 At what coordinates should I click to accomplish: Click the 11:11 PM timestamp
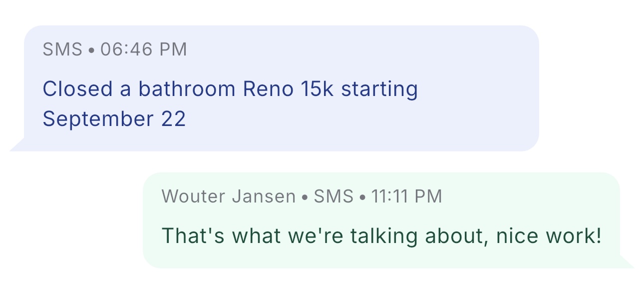point(407,196)
